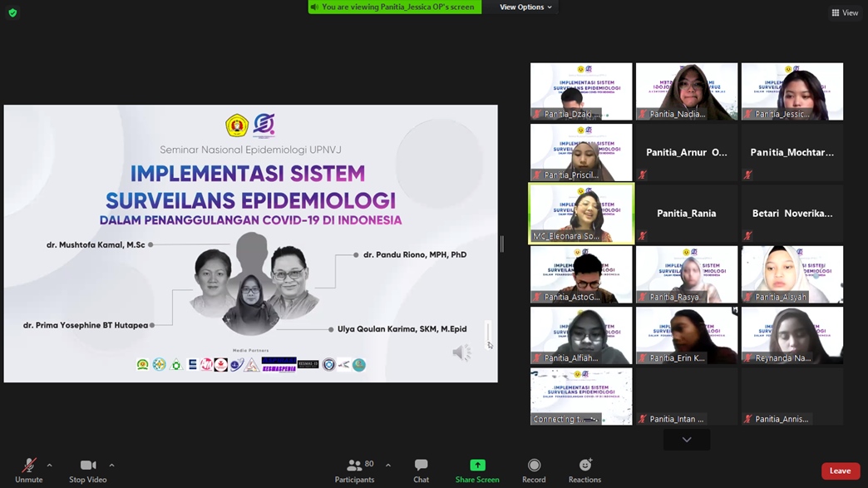Click Panitia_Aisyah video tile
The height and width of the screenshot is (488, 868).
coord(792,274)
